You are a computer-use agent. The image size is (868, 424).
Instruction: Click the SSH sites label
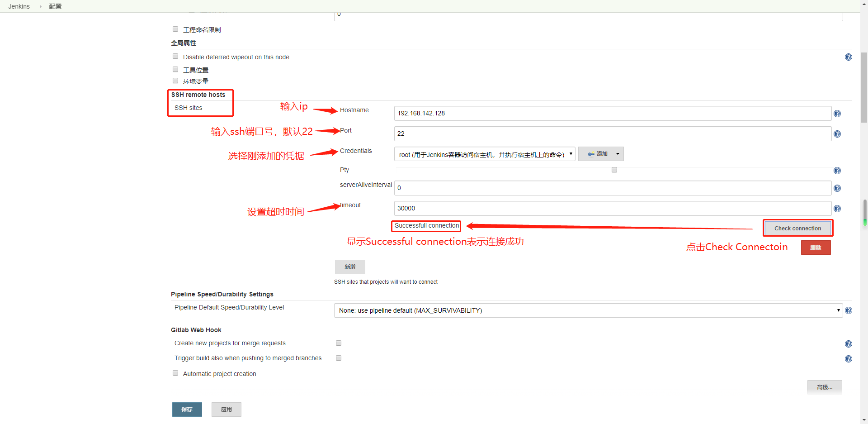[189, 108]
